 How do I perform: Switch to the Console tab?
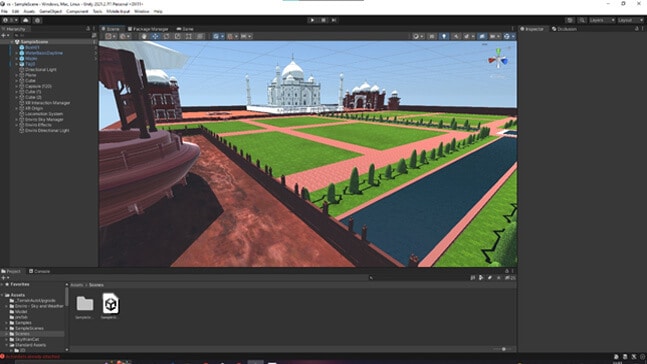click(40, 271)
